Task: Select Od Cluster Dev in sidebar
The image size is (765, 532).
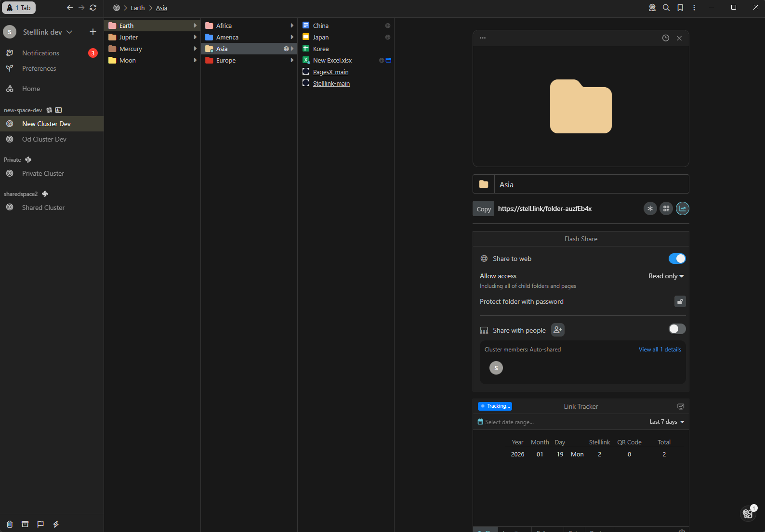Action: click(44, 139)
